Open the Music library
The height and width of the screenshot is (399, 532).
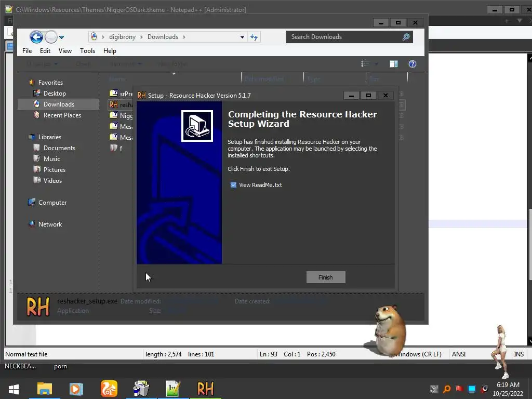(51, 158)
